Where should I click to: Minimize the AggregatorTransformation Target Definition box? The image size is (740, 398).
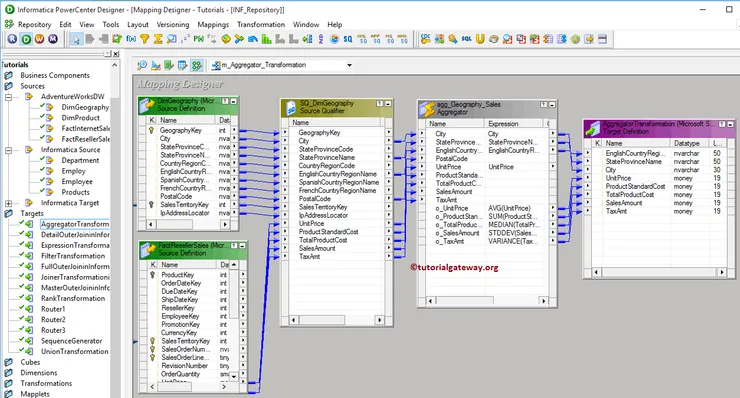pos(731,125)
